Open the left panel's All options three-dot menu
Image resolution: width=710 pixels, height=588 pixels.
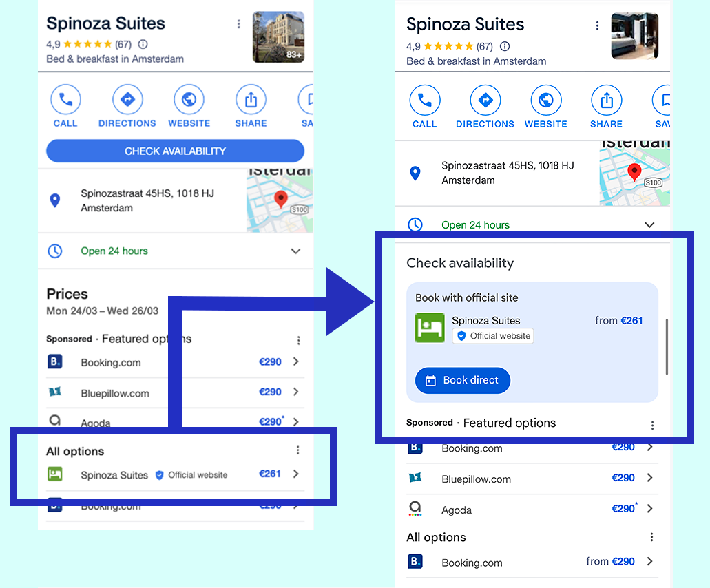coord(297,450)
